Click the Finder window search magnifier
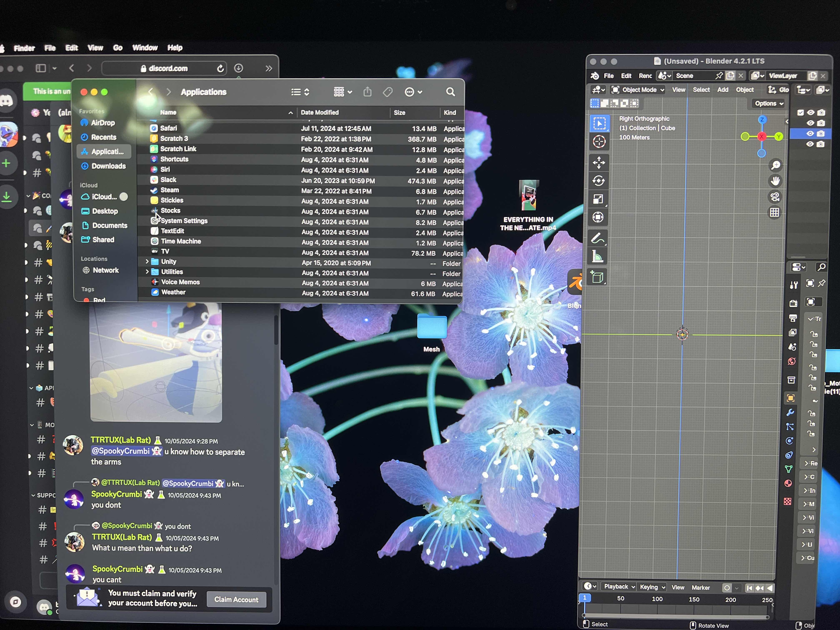The width and height of the screenshot is (840, 630). click(x=450, y=92)
